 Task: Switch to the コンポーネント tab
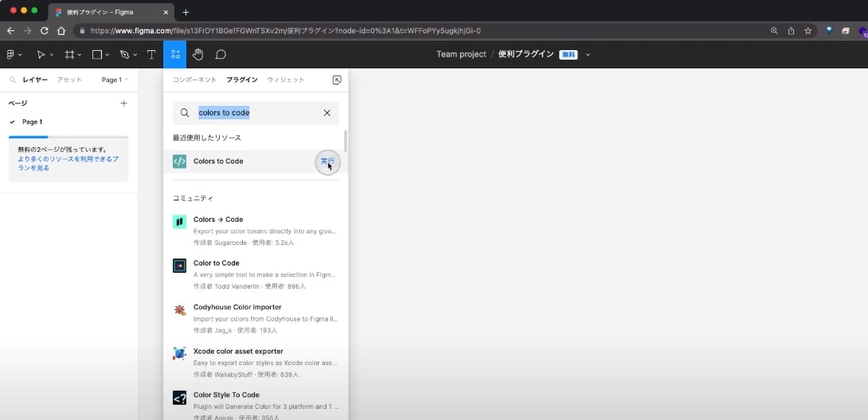click(x=194, y=80)
